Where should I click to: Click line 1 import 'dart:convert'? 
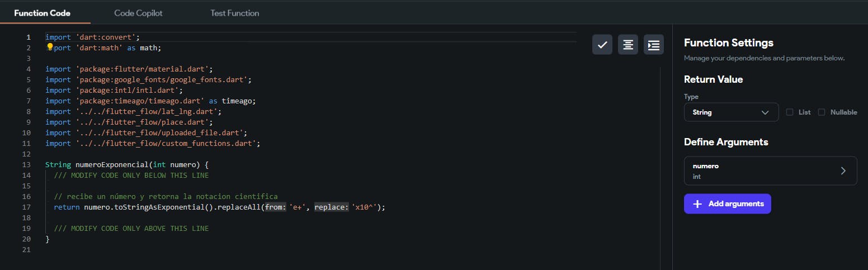click(x=93, y=37)
